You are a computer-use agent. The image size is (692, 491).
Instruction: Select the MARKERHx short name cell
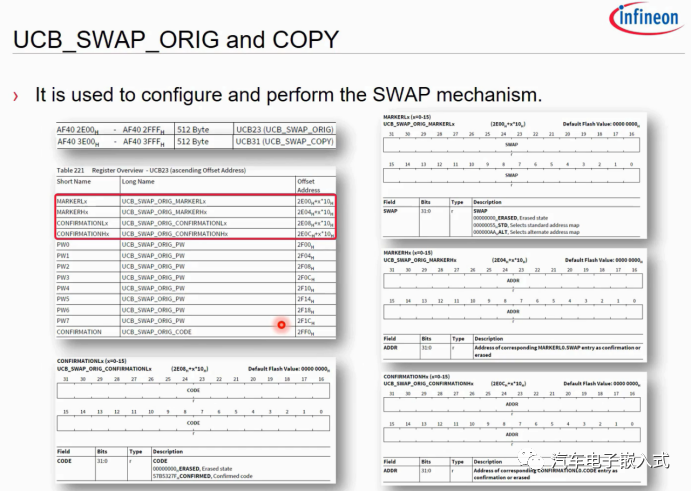(x=72, y=212)
